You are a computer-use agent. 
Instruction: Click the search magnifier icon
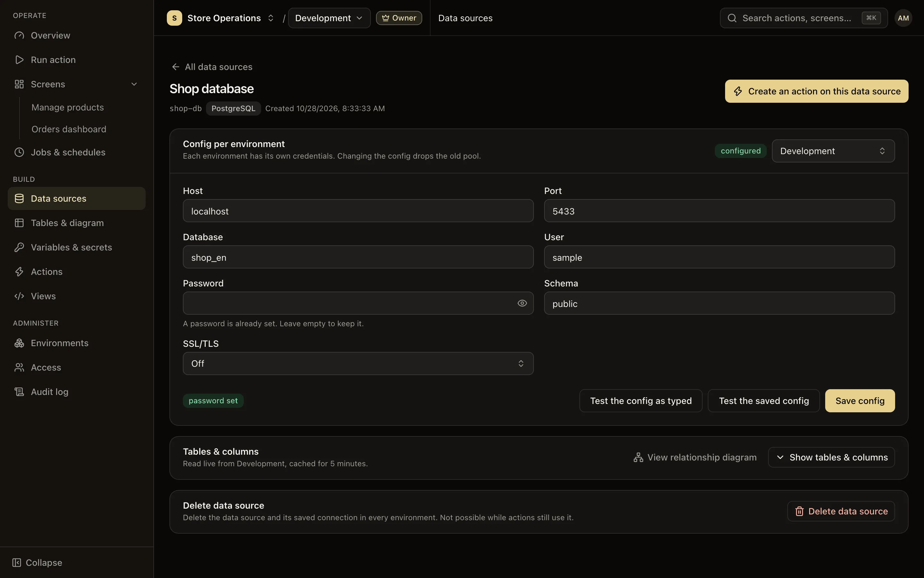pos(732,18)
